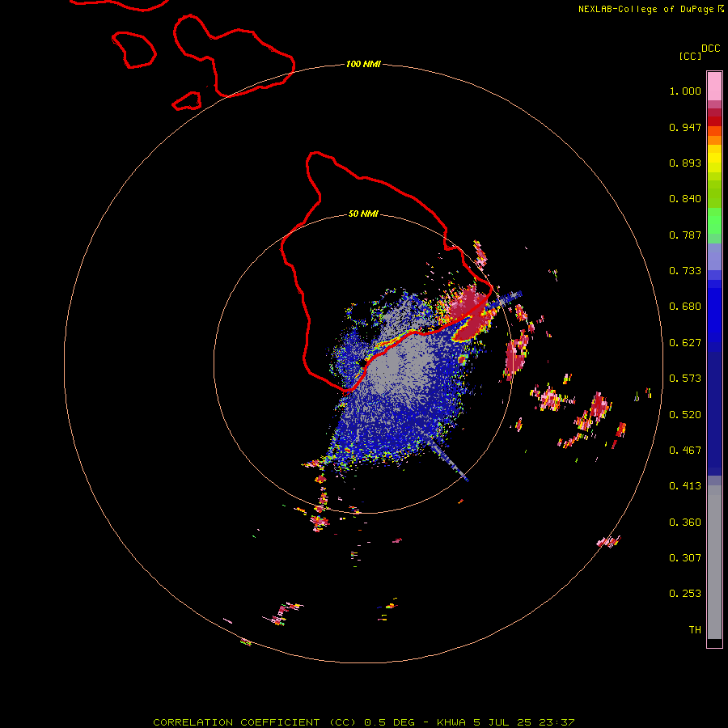Click the 0.253 scale value
The height and width of the screenshot is (728, 728).
click(x=685, y=594)
